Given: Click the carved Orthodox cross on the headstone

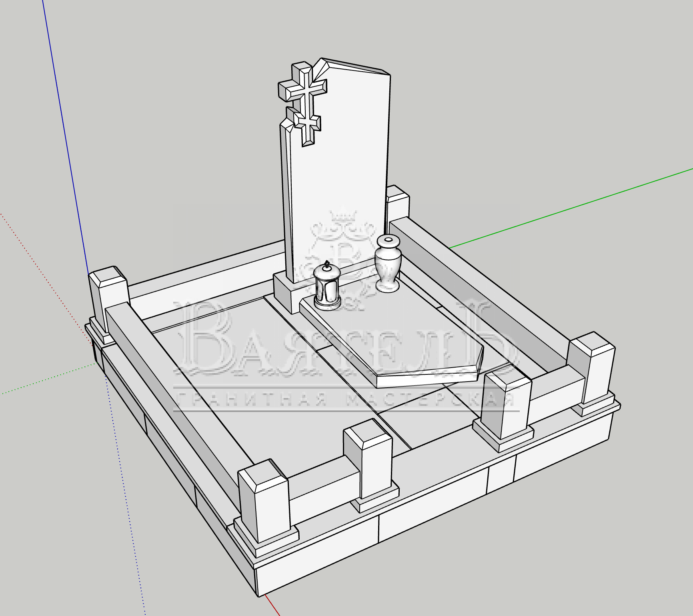Looking at the screenshot, I should pyautogui.click(x=306, y=104).
